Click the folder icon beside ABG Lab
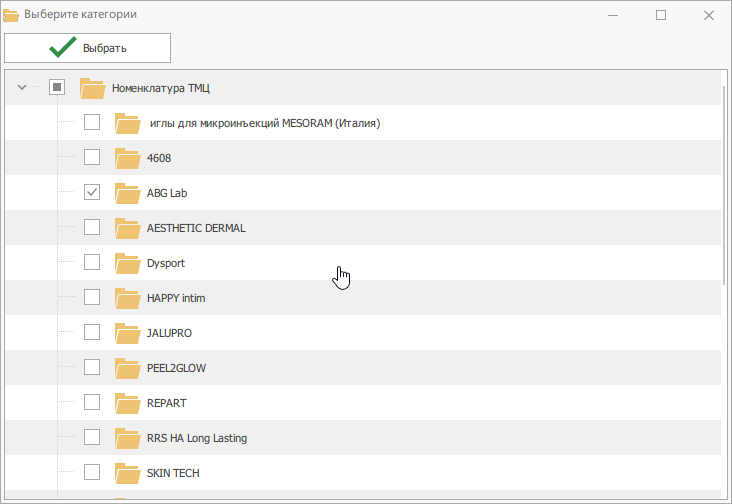 [x=127, y=193]
